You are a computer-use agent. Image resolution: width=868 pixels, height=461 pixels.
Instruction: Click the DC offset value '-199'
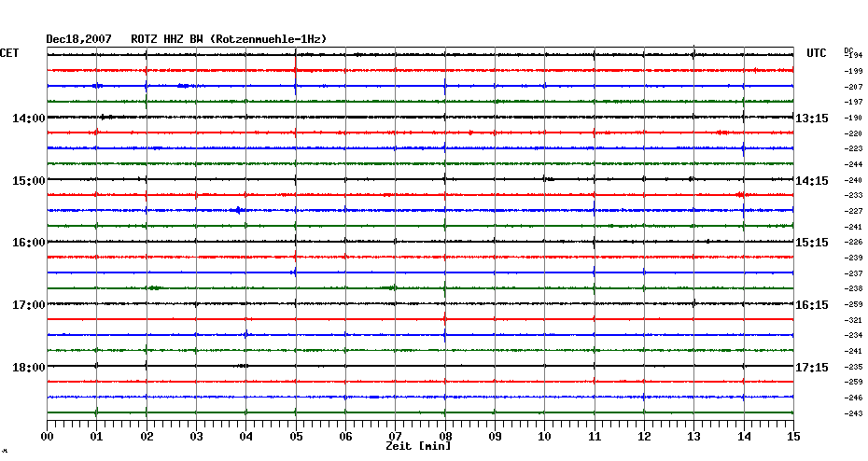tap(854, 72)
